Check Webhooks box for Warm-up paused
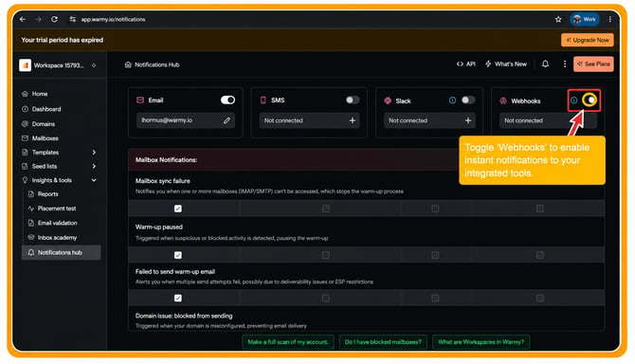Screen dimensions: 635x364 [x=540, y=255]
